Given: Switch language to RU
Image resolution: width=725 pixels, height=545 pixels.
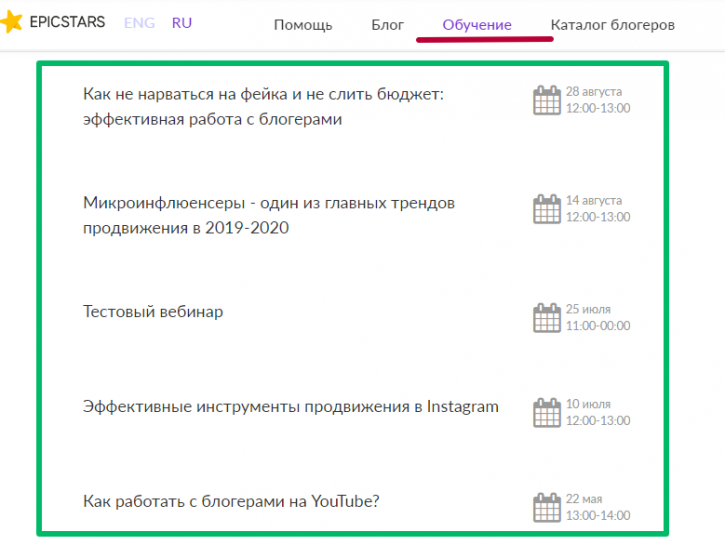Looking at the screenshot, I should point(182,23).
